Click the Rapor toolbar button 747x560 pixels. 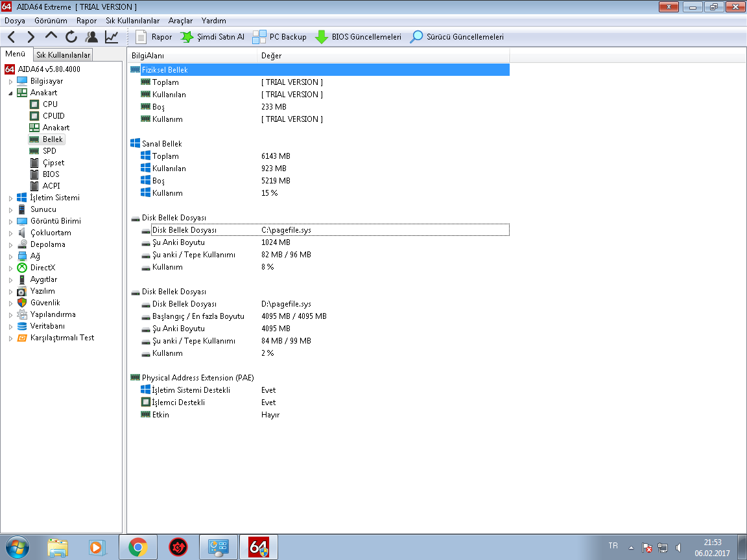point(154,37)
